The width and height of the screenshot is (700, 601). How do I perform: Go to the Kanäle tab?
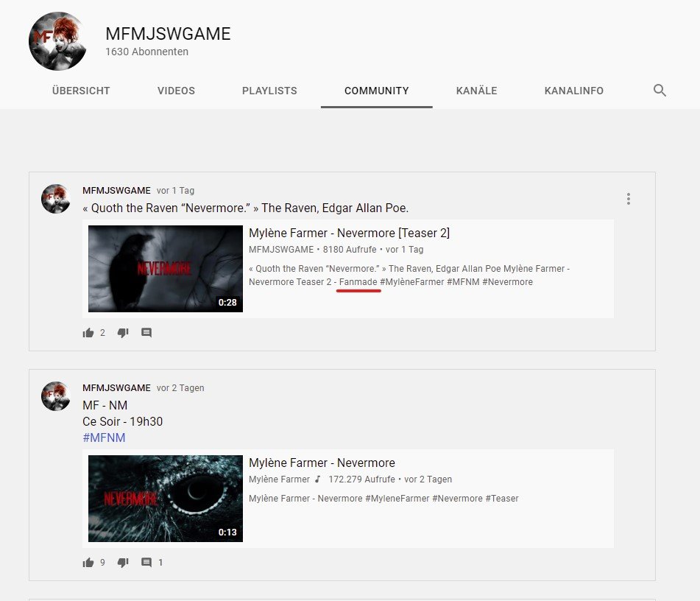coord(476,91)
